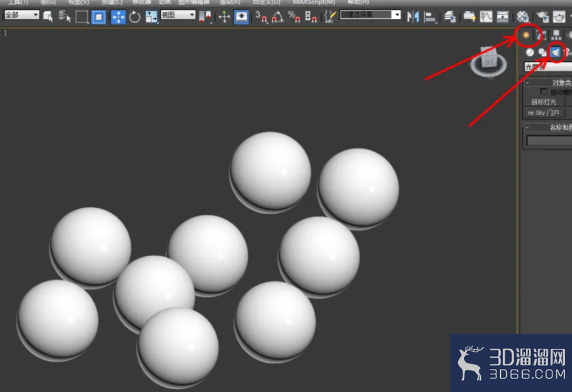Viewport: 572px width, 392px height.
Task: Select the Move tool in toolbar
Action: pyautogui.click(x=118, y=17)
